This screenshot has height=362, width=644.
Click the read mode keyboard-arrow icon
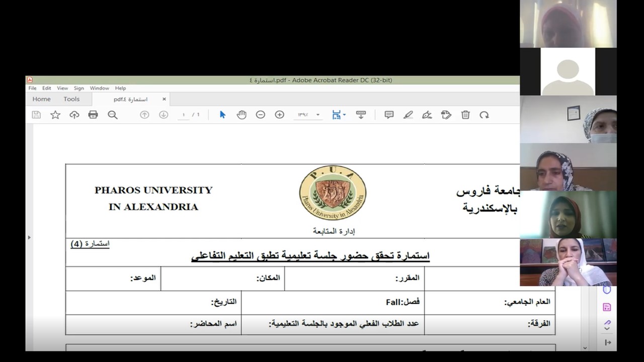361,115
